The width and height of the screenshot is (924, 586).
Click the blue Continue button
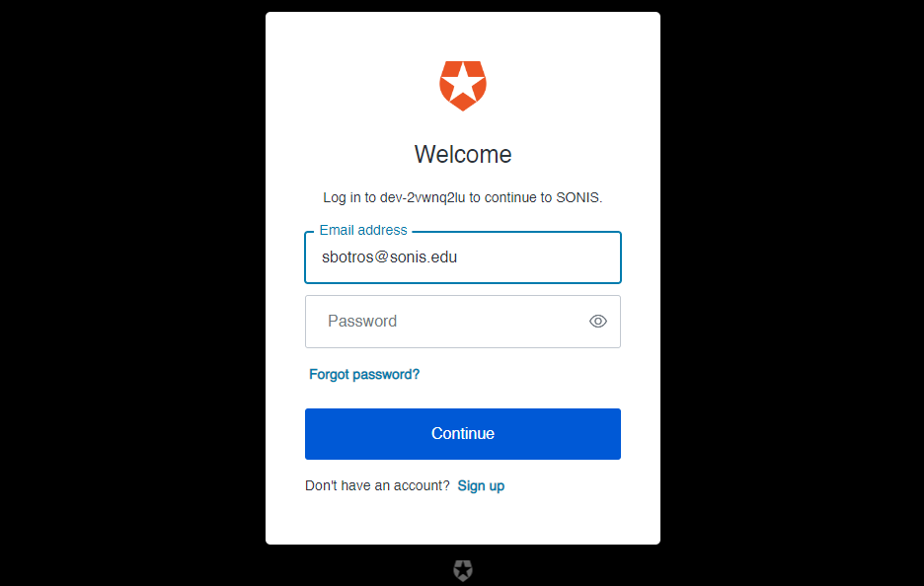(x=463, y=433)
